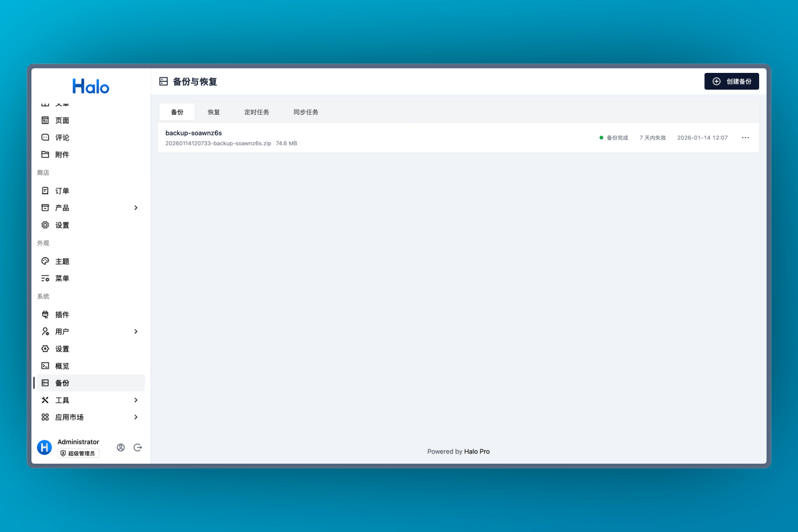This screenshot has width=798, height=532.
Task: Switch to the 同步任务 sync tasks tab
Action: click(305, 112)
